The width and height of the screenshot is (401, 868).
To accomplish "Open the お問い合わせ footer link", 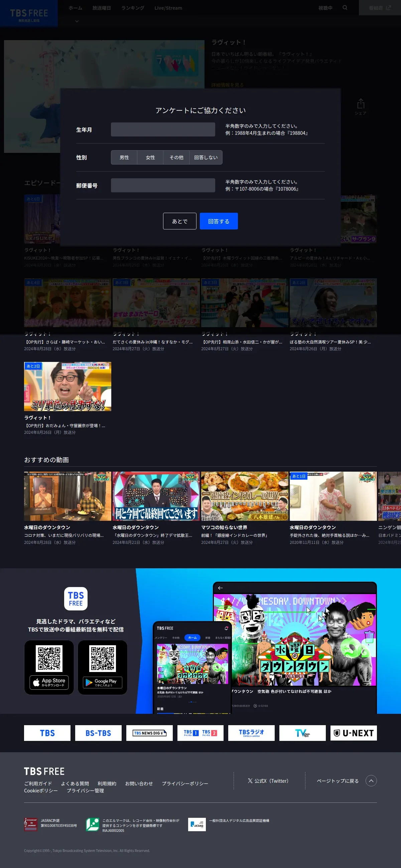I will (139, 783).
